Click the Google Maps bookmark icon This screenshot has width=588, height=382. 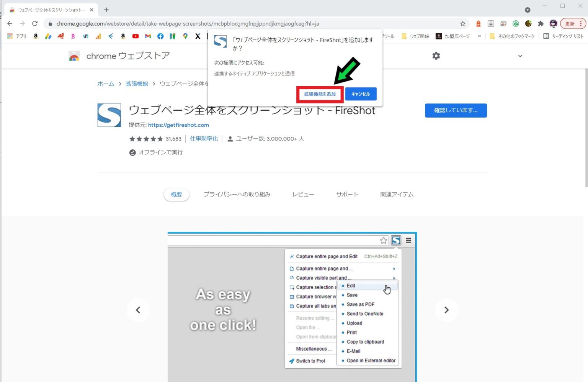coord(185,36)
